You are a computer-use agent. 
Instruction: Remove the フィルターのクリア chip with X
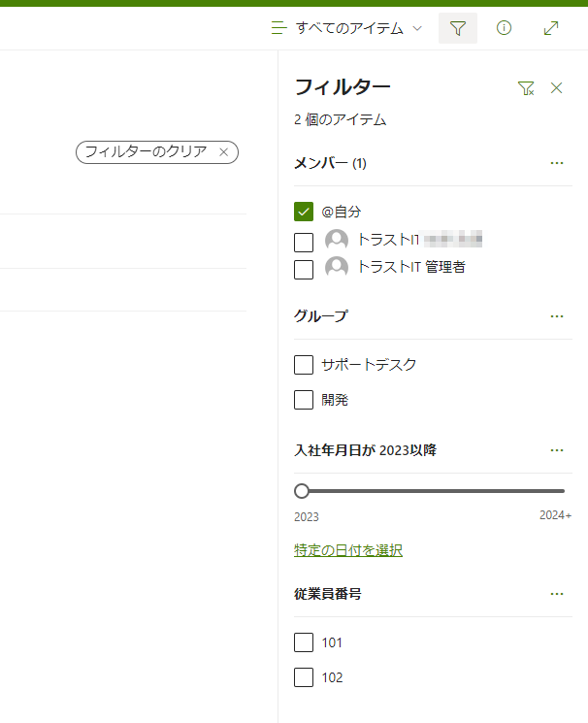224,152
